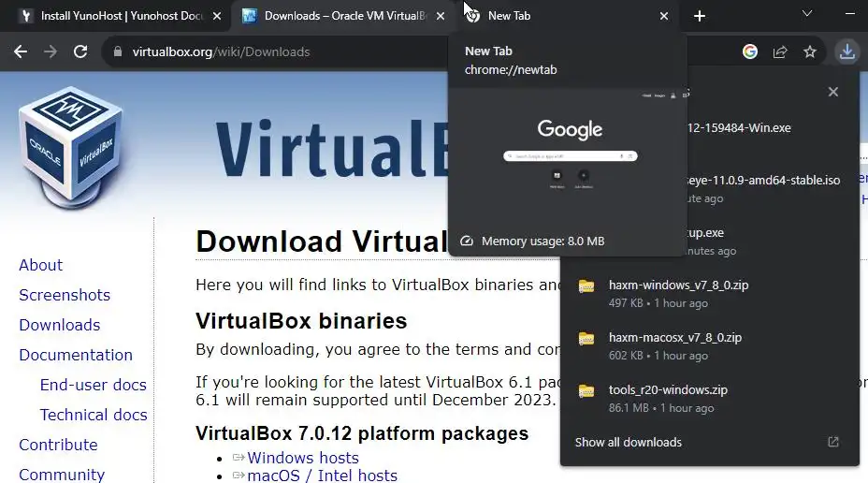Click Show all downloads

629,442
